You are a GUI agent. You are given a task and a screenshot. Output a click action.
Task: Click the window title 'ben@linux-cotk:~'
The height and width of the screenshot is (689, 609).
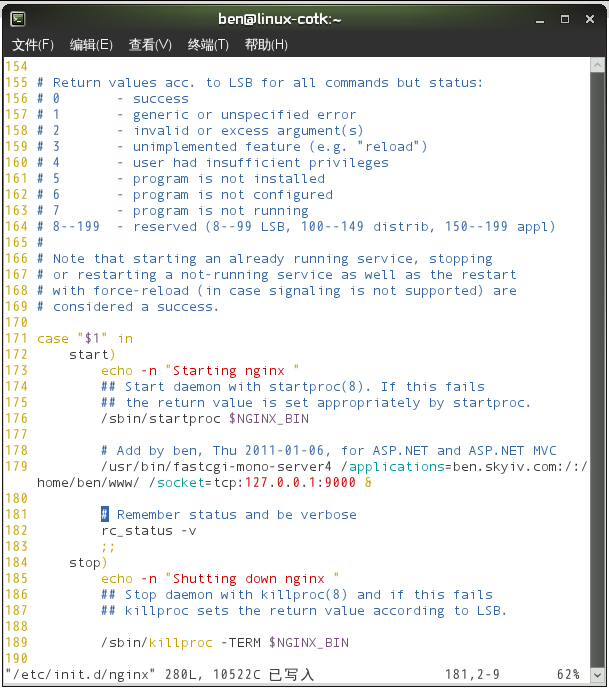(x=280, y=19)
